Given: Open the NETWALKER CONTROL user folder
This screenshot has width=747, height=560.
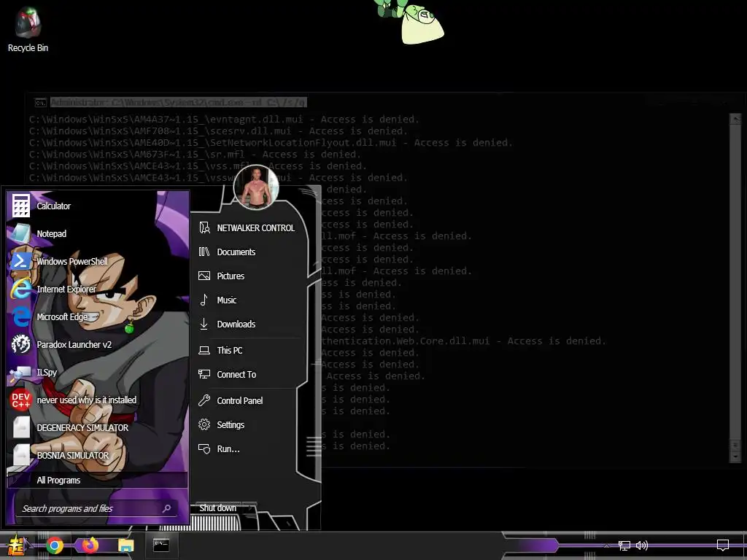Looking at the screenshot, I should point(249,227).
